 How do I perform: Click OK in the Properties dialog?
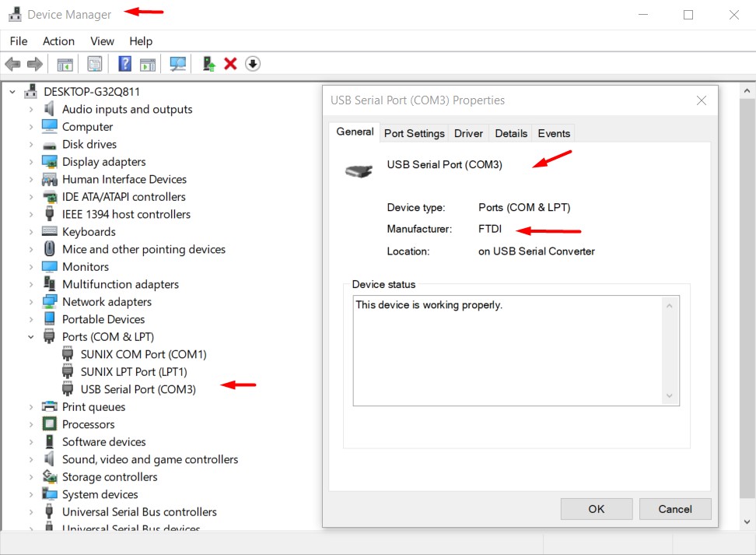point(597,509)
